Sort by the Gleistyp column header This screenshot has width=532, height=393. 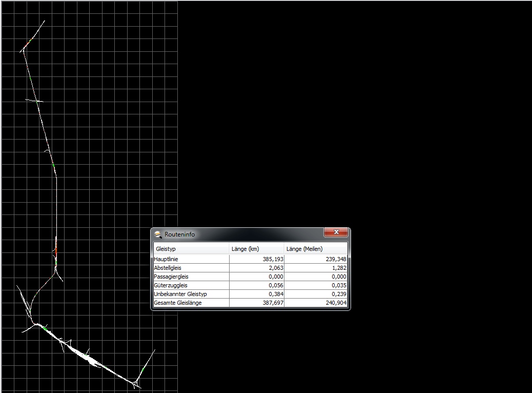191,249
